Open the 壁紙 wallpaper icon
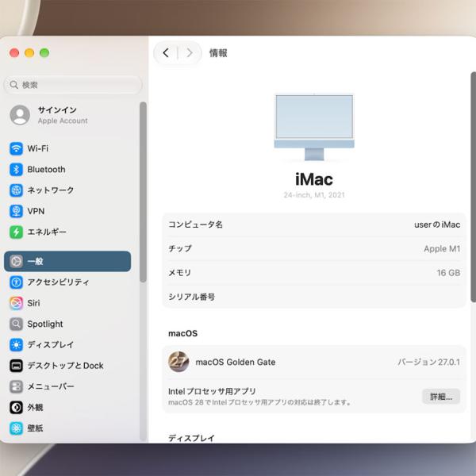This screenshot has width=476, height=476. pyautogui.click(x=16, y=428)
